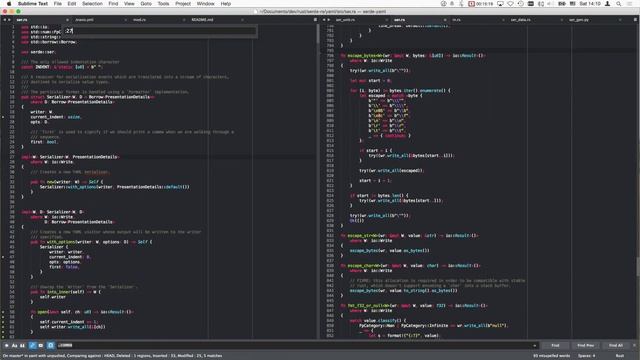Open the Project menu
This screenshot has width=640, height=360.
[x=183, y=4]
